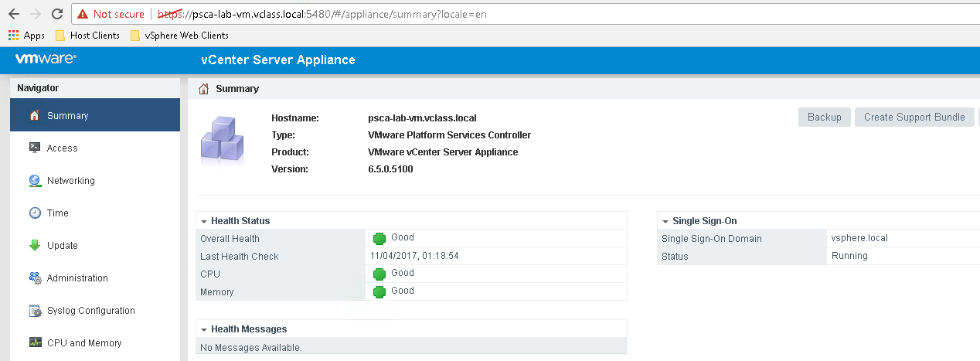This screenshot has width=980, height=361.
Task: Reload the page with browser refresh icon
Action: [56, 14]
